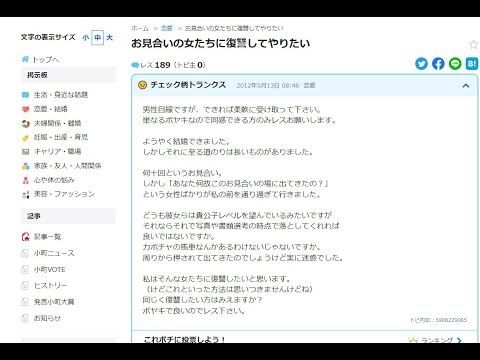Open お知らせ notices page
Screen dimensions: 480x360
coord(47,318)
